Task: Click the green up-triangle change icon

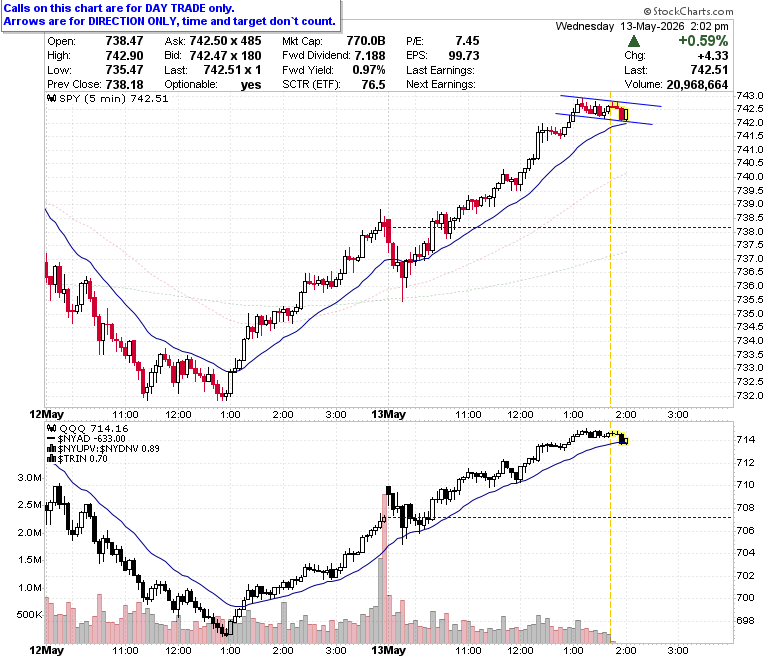Action: pos(634,41)
